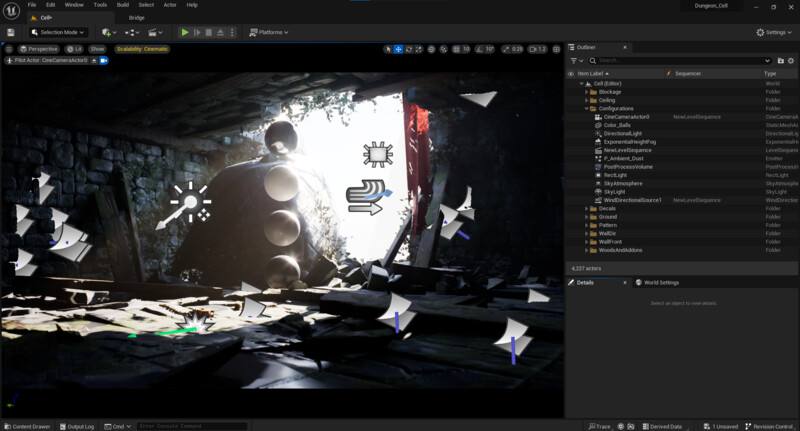Expand the Ceiling folder
The image size is (800, 431).
pyautogui.click(x=586, y=100)
